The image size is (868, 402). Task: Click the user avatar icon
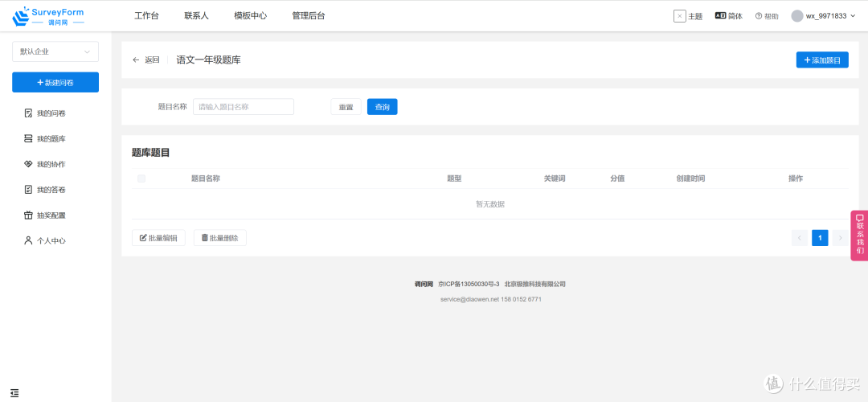coord(797,16)
